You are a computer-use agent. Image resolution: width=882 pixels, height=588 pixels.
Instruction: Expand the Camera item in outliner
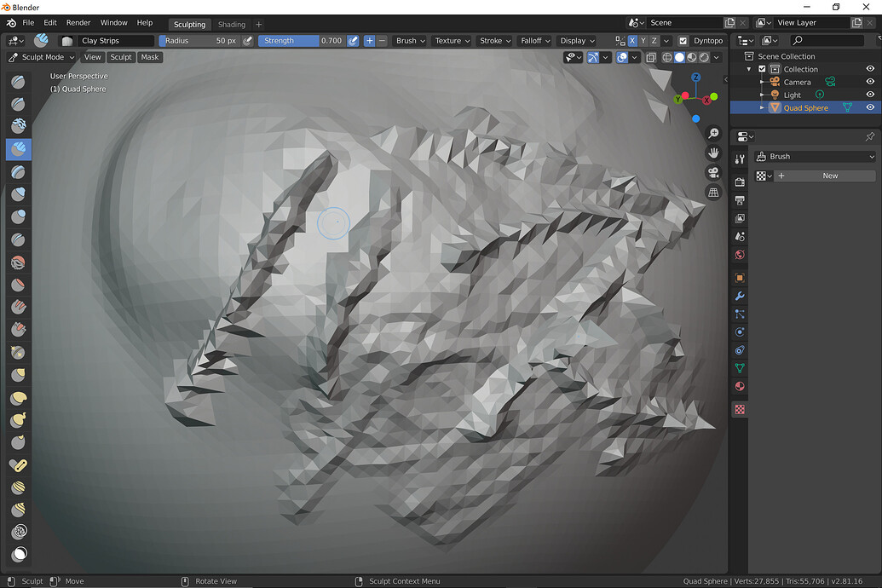point(762,82)
